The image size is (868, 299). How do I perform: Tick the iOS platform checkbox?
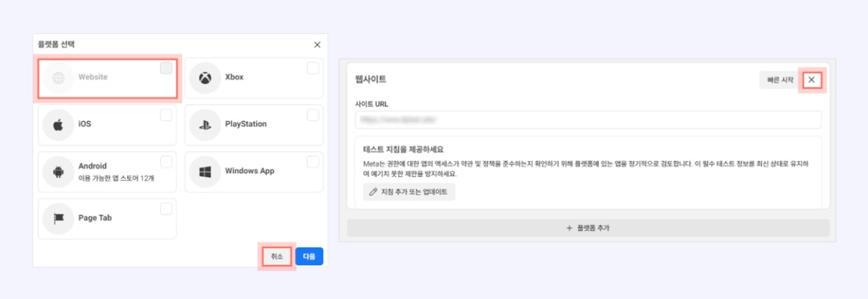pos(165,115)
